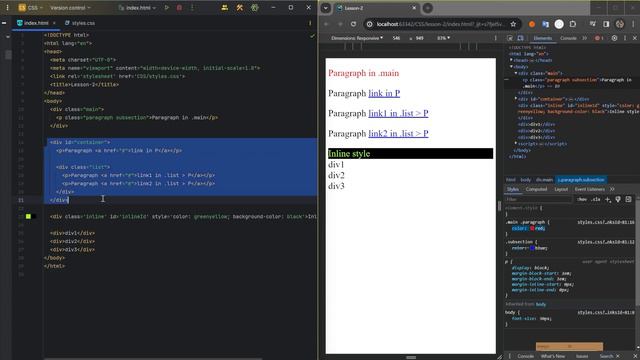Click the greenyellow color gutter swatch
The image size is (640, 360).
[x=28, y=216]
